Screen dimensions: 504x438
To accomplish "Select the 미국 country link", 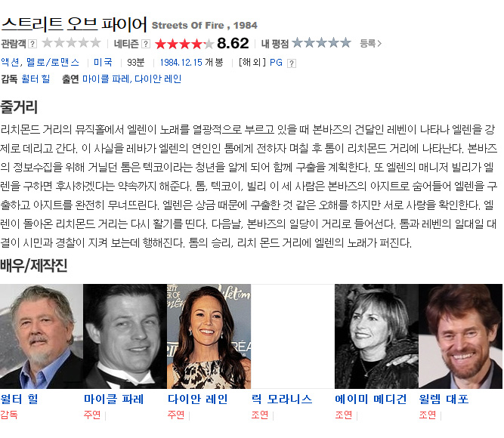I will (x=103, y=63).
